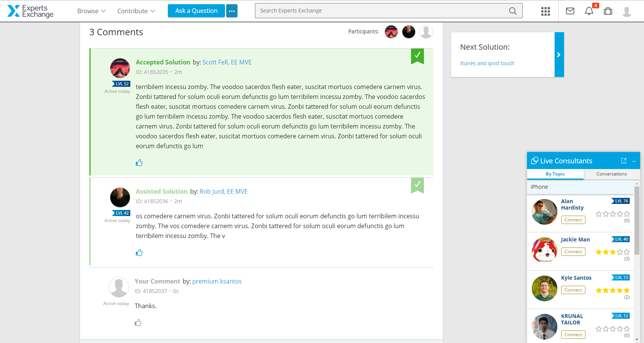This screenshot has height=343, width=644.
Task: Click the Live Consultants chat icon
Action: pyautogui.click(x=535, y=161)
